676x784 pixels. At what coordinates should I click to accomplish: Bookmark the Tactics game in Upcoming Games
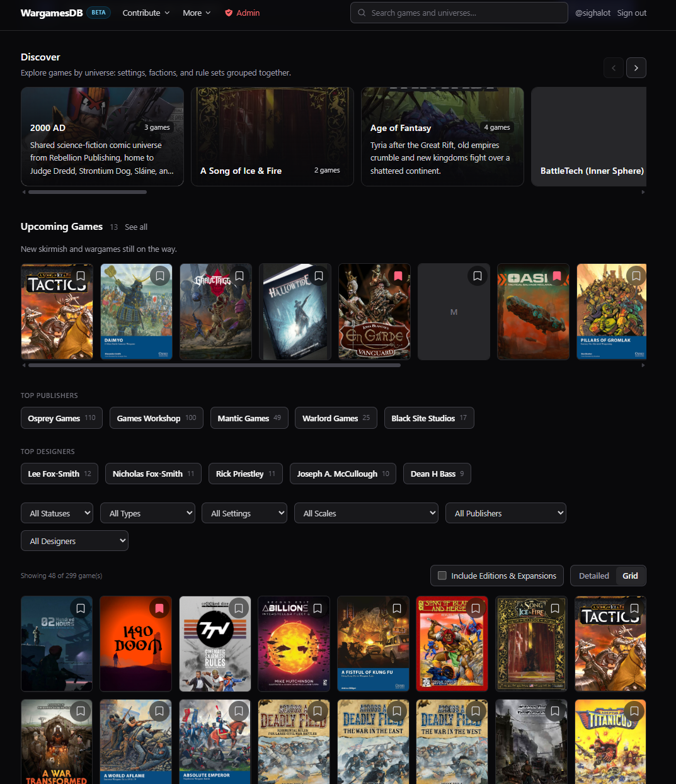(x=81, y=276)
